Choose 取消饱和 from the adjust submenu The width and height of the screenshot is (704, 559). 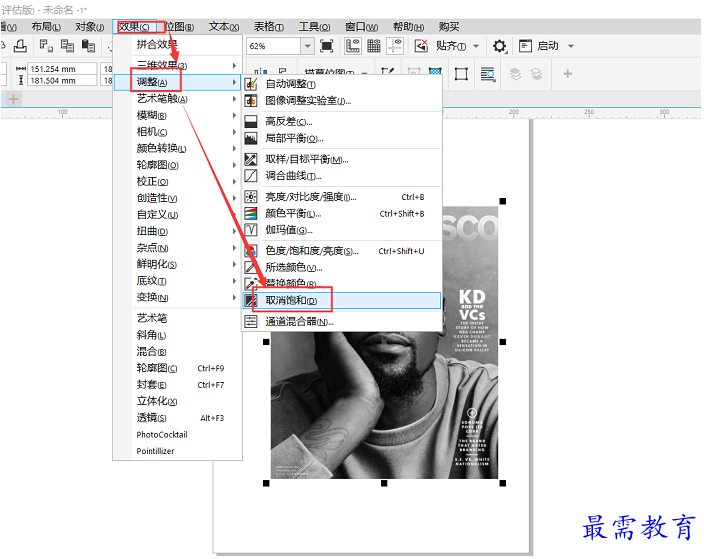[x=342, y=300]
